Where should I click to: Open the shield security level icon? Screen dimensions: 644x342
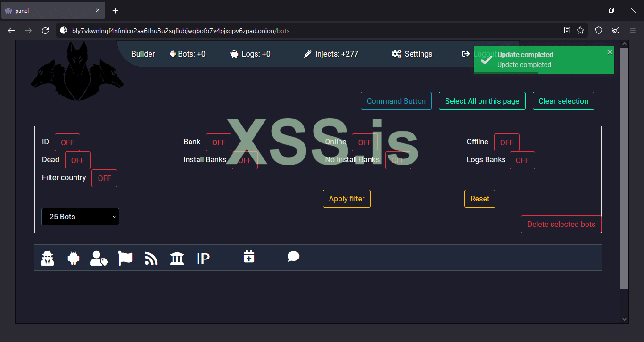coord(599,31)
